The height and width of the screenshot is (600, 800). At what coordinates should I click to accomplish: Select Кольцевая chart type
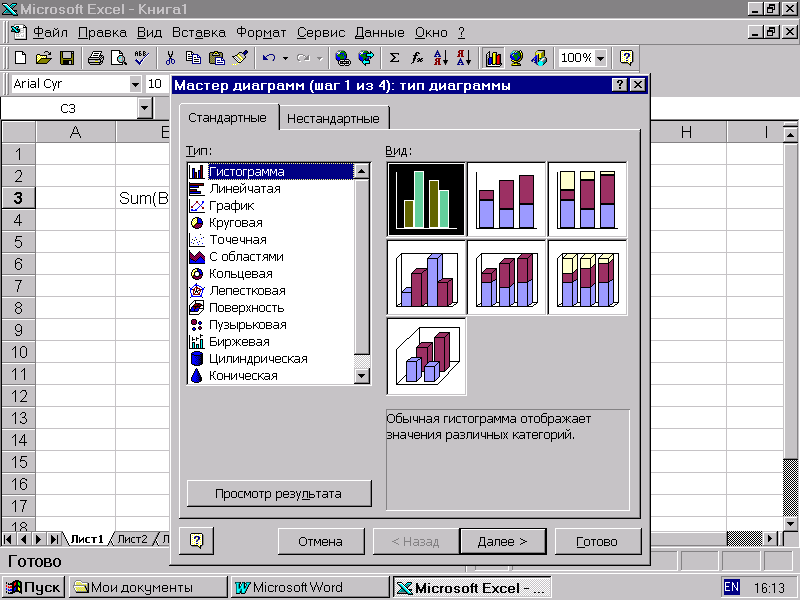(x=270, y=274)
